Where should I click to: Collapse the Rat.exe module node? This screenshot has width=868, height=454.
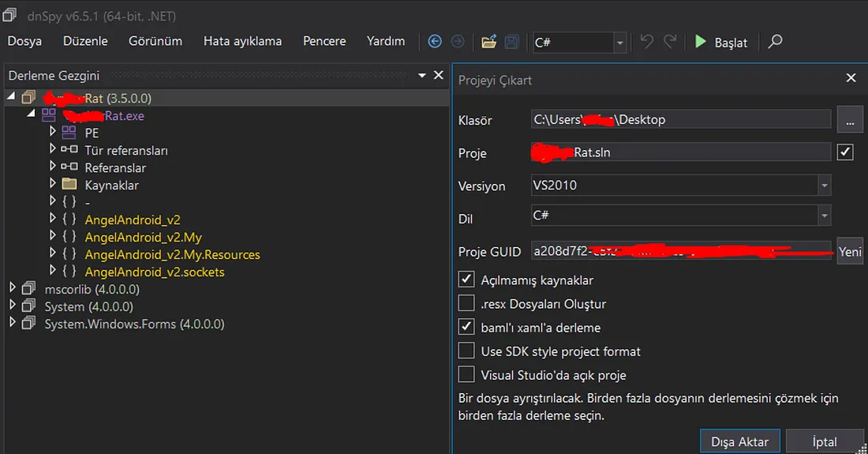(x=31, y=114)
